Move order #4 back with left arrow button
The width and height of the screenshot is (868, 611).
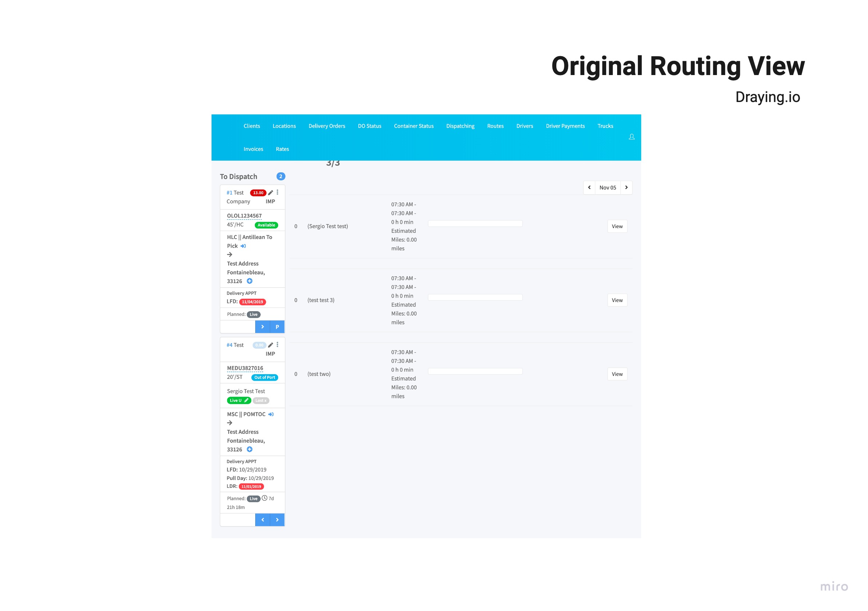(263, 520)
